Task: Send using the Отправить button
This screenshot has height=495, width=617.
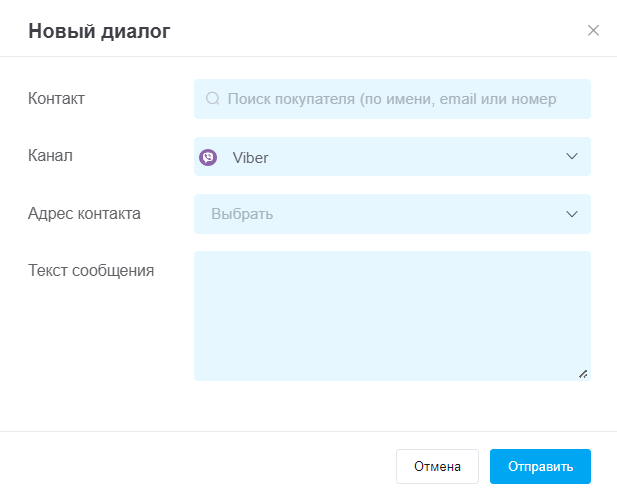Action: (540, 466)
